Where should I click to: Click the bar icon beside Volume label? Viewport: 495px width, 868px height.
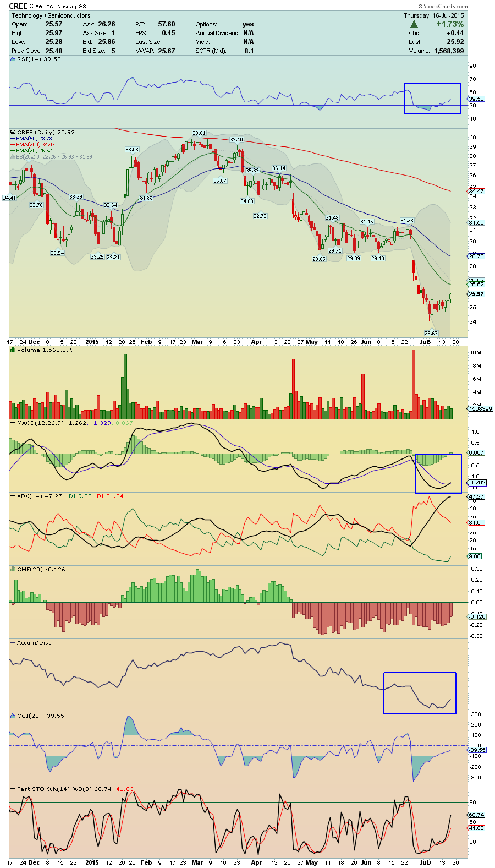(x=13, y=350)
